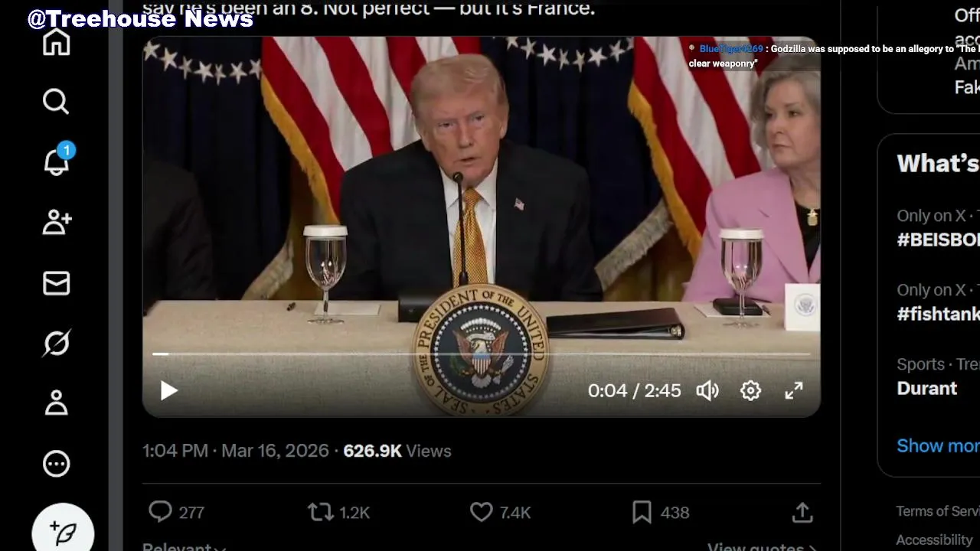Mute the video volume
Viewport: 980px width, 551px height.
coord(707,391)
